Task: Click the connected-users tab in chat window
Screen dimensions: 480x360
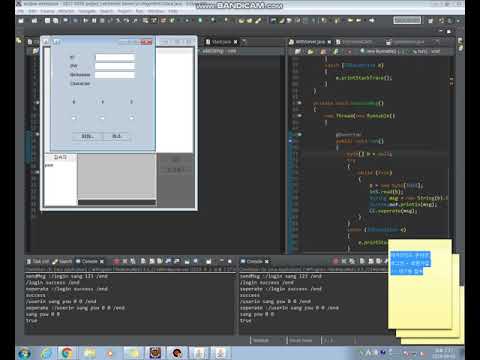Action: [x=61, y=157]
